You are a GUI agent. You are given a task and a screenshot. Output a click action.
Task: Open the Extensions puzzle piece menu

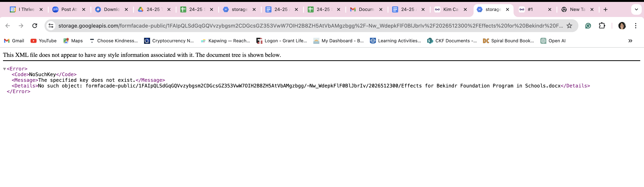click(602, 25)
